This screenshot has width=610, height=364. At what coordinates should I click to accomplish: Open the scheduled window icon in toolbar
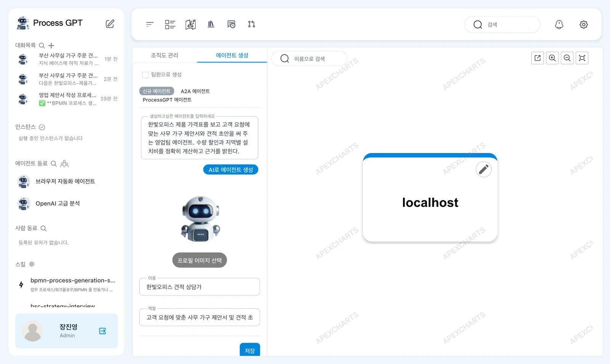[x=231, y=24]
